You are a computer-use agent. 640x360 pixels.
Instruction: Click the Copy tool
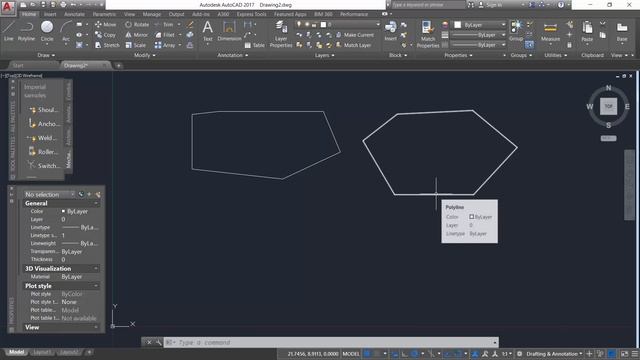click(x=105, y=35)
